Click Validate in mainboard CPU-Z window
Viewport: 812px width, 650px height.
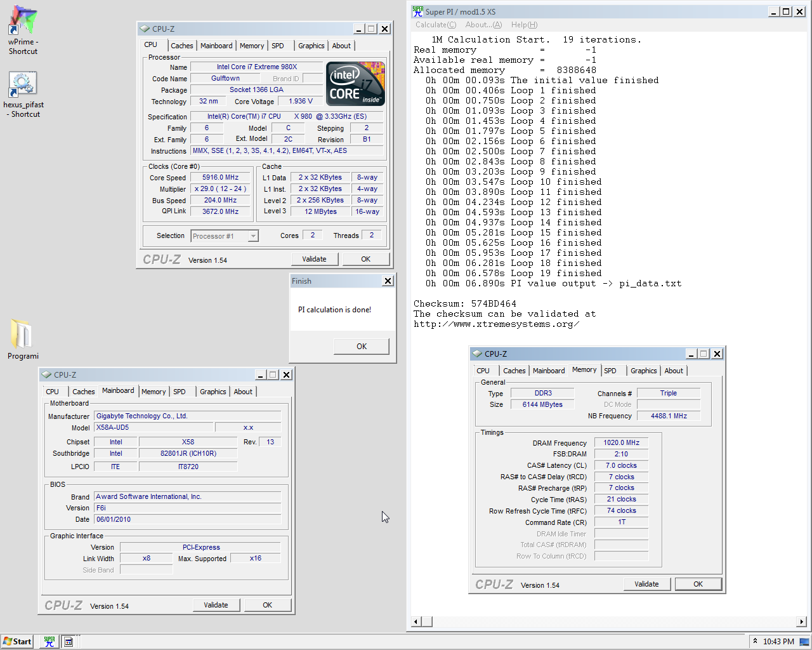point(216,605)
